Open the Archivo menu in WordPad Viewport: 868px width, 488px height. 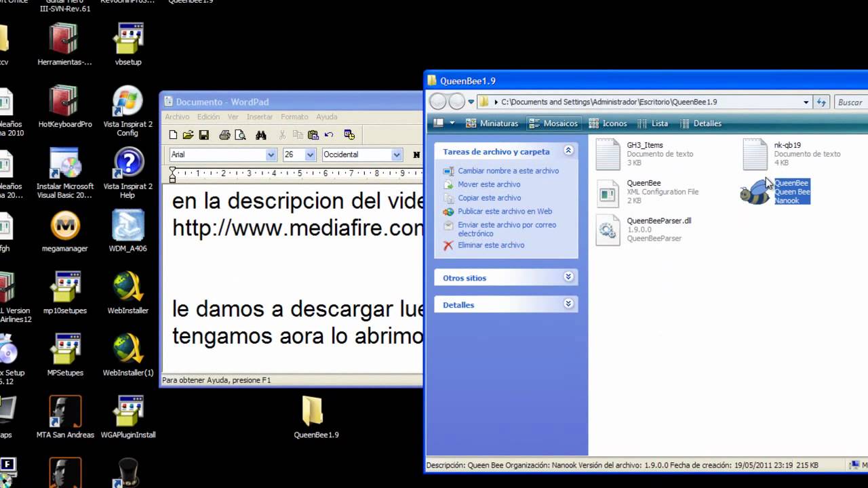[x=177, y=117]
